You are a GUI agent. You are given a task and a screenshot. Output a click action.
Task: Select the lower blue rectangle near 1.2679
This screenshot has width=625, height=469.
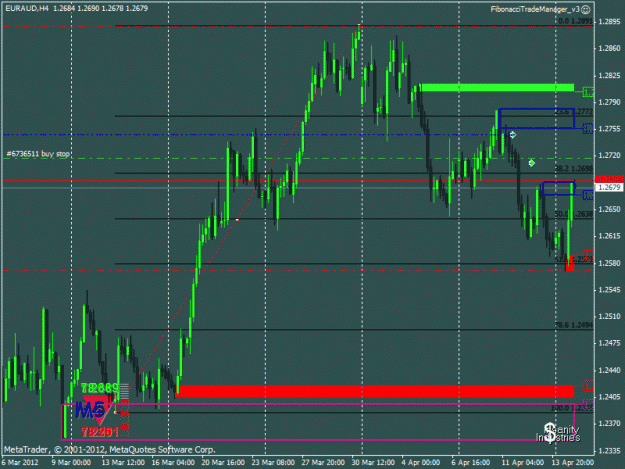558,188
